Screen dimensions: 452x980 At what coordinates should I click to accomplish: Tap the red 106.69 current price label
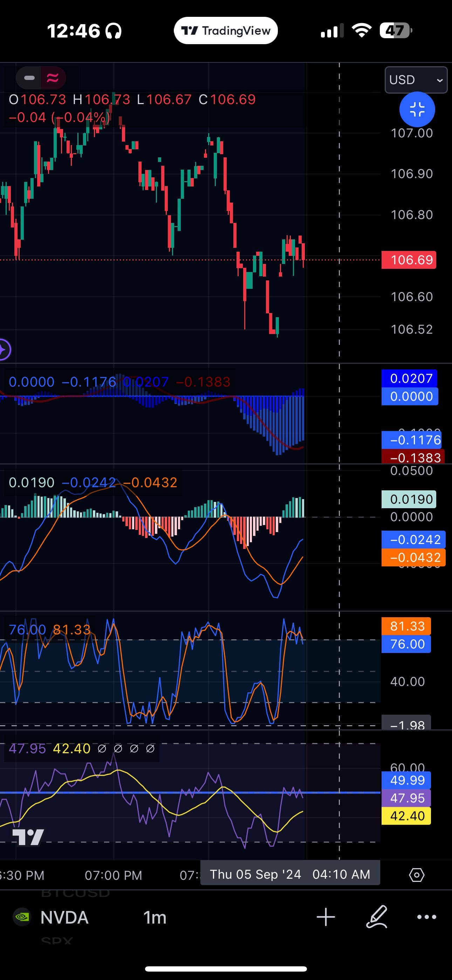click(409, 260)
